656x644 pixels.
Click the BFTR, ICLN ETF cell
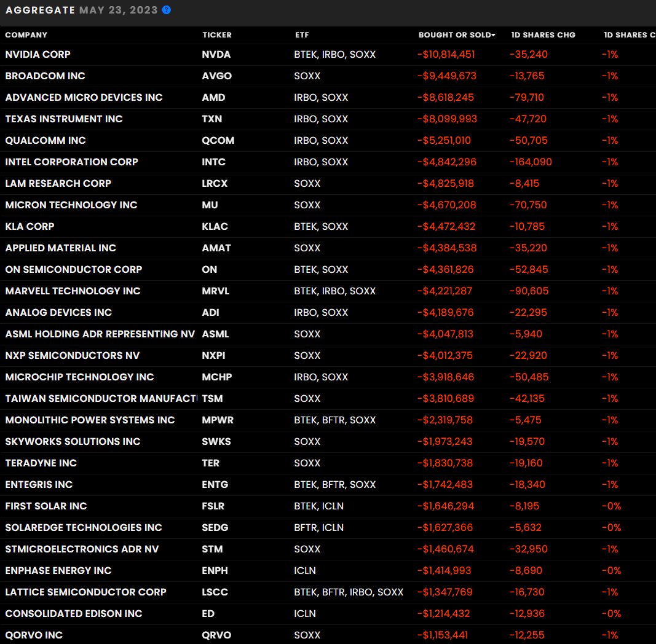click(x=319, y=528)
